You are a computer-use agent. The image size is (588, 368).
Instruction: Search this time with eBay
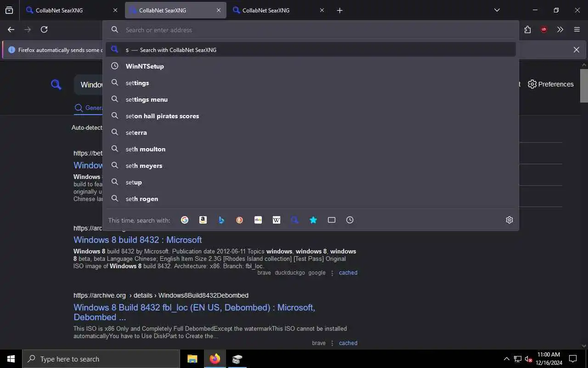coord(258,220)
